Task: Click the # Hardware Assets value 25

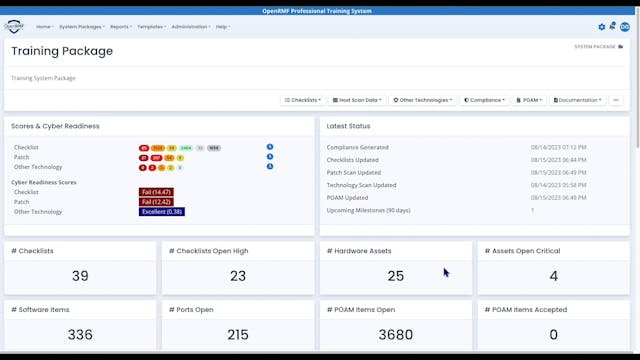Action: tap(396, 276)
